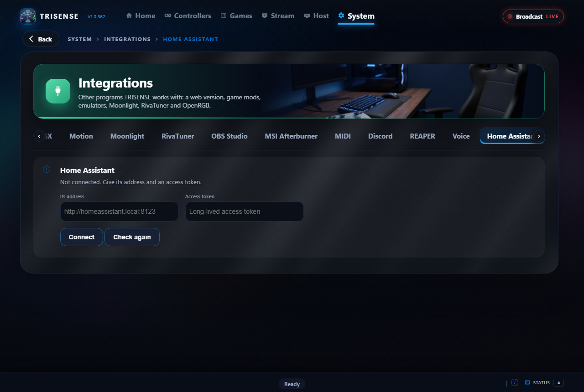Open the Host section

coord(316,16)
